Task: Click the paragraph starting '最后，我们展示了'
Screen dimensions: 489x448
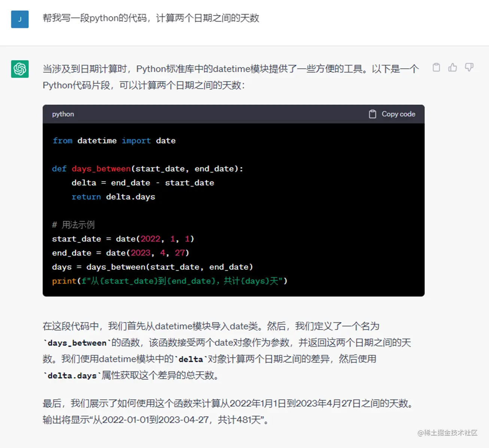Action: coord(228,412)
